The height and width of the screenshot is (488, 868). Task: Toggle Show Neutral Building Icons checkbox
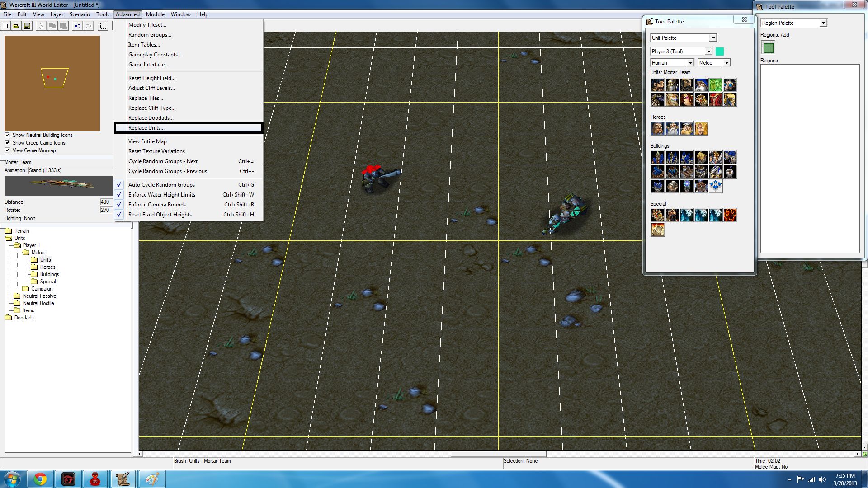pos(7,135)
